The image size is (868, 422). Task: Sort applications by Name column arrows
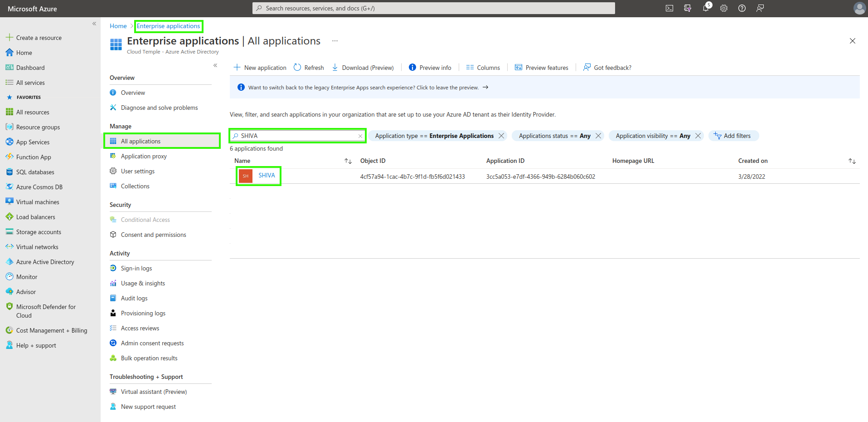tap(348, 161)
